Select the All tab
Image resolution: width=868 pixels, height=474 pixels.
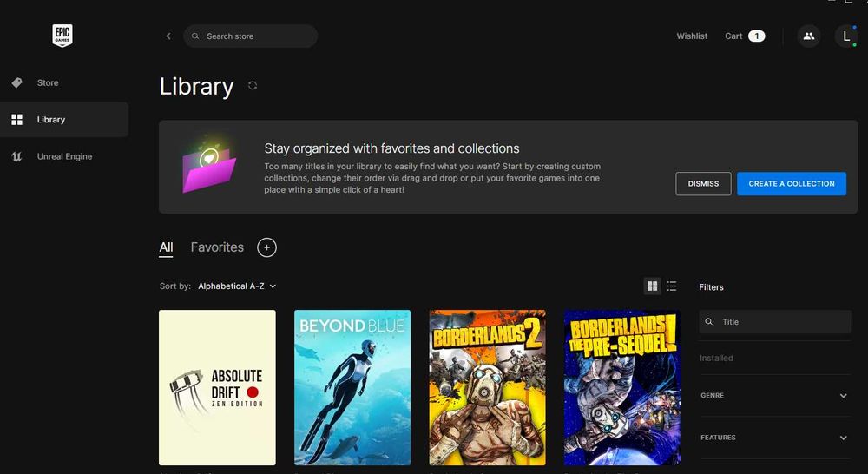166,247
